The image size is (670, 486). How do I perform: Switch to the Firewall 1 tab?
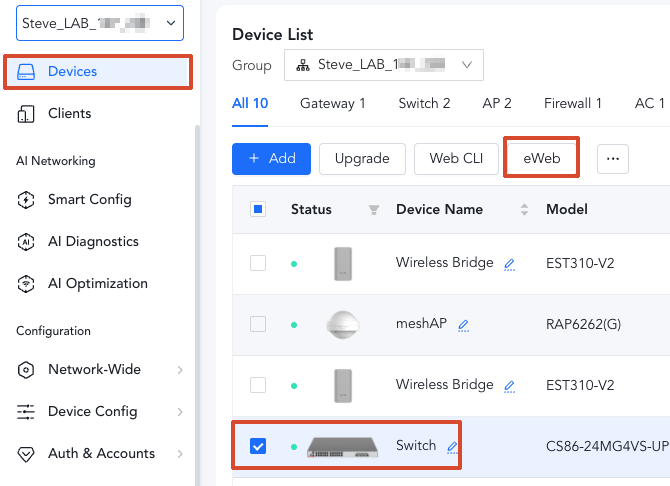point(572,103)
